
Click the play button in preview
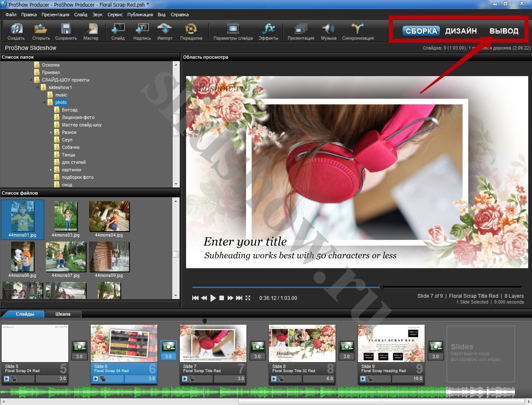click(x=213, y=298)
